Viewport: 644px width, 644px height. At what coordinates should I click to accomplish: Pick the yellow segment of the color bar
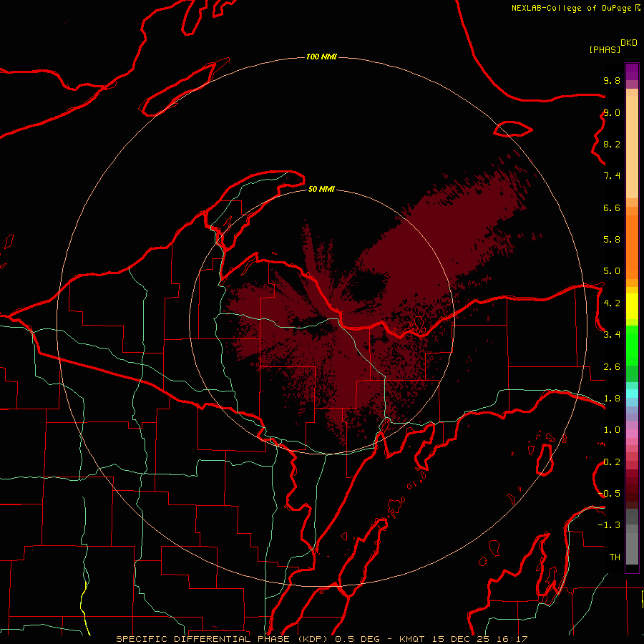[632, 306]
